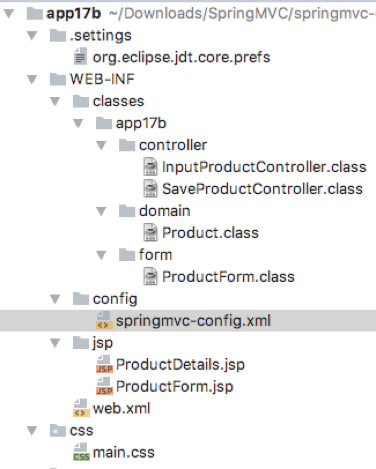Select the ProductForm.jsp file
376x469 pixels.
[x=165, y=387]
